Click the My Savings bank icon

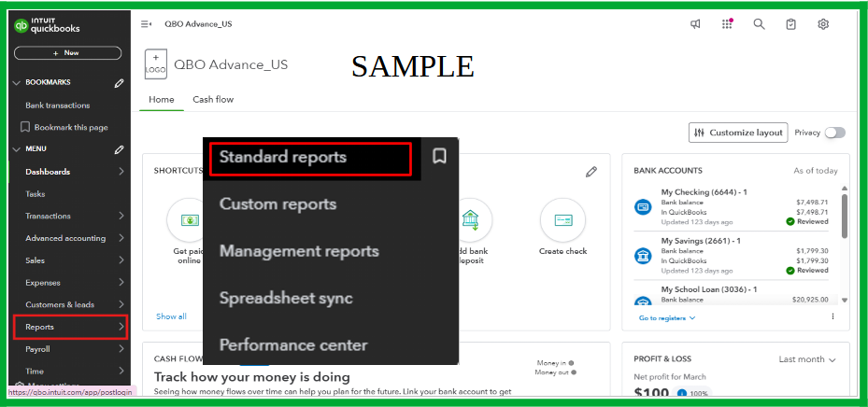pyautogui.click(x=643, y=256)
